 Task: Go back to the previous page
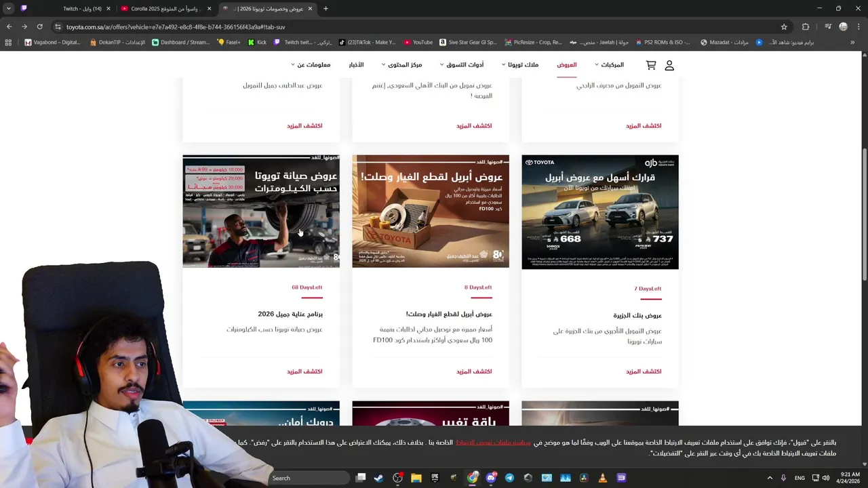click(x=9, y=27)
